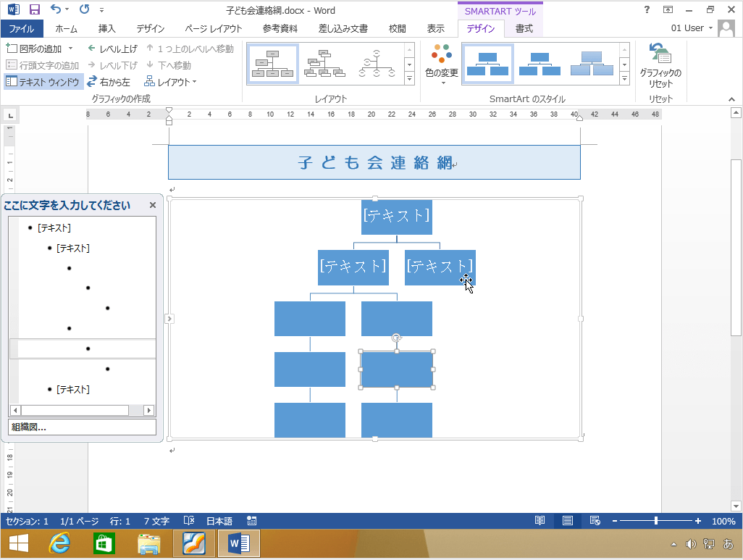Viewport: 743px width, 560px height.
Task: Switch to the 書式 tab
Action: [x=524, y=28]
